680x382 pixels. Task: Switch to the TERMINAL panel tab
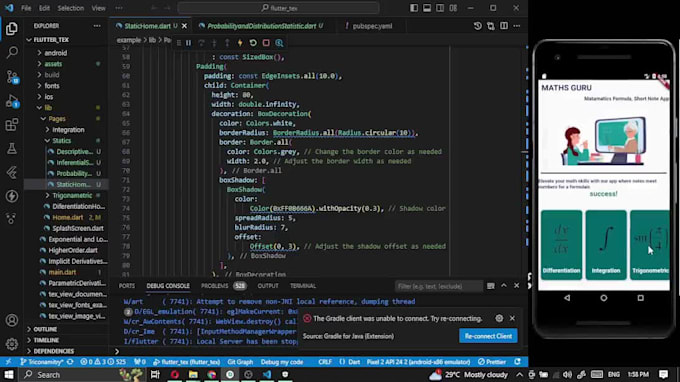pos(303,286)
